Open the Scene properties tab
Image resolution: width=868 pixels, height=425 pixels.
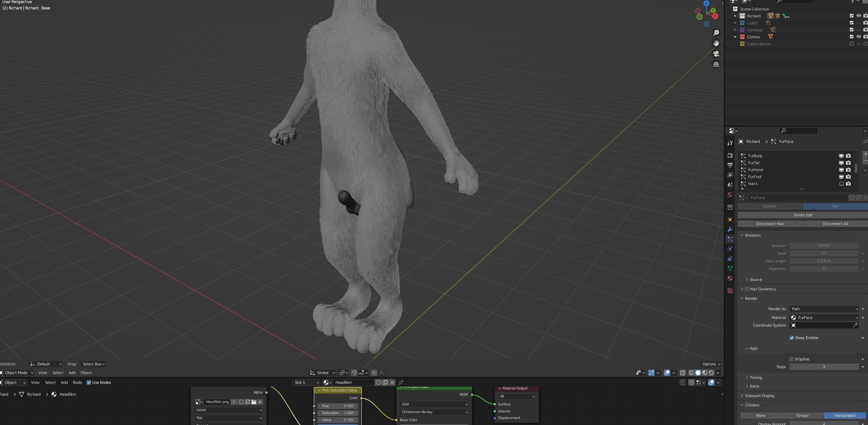point(730,185)
